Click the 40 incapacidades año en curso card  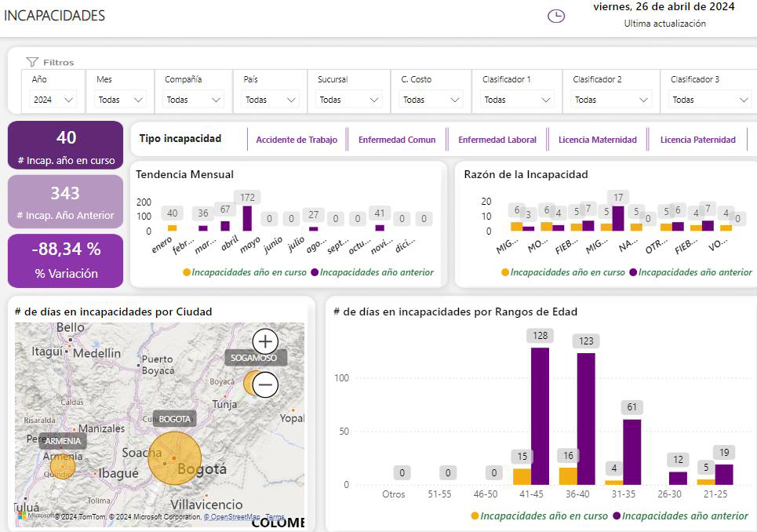pos(66,145)
